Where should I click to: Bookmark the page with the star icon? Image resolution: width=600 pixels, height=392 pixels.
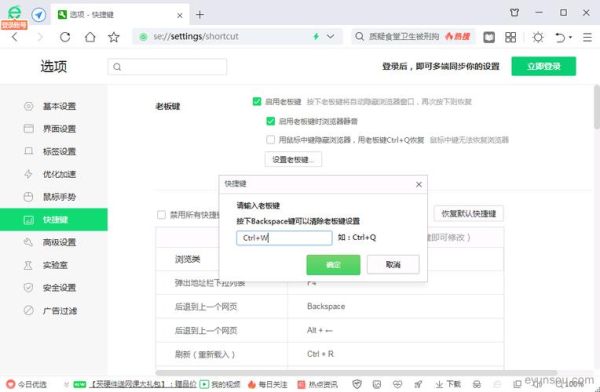(x=114, y=37)
